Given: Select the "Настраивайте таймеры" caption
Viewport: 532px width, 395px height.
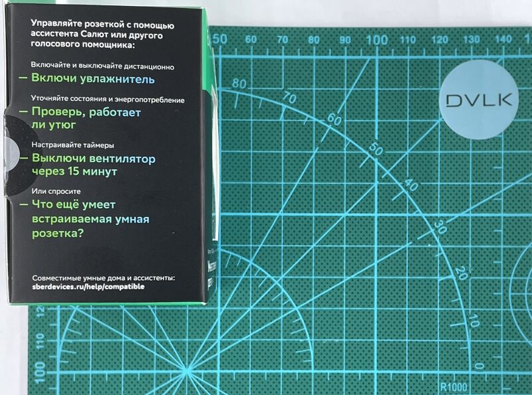Looking at the screenshot, I should [x=72, y=145].
